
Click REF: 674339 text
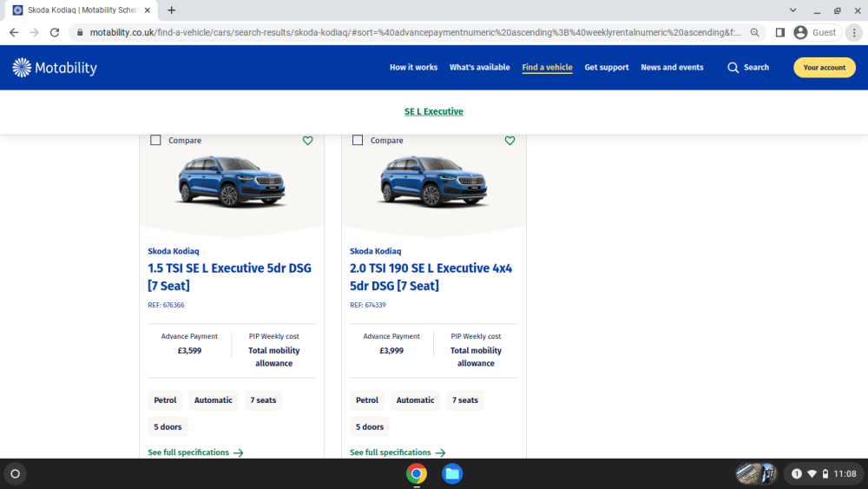368,305
